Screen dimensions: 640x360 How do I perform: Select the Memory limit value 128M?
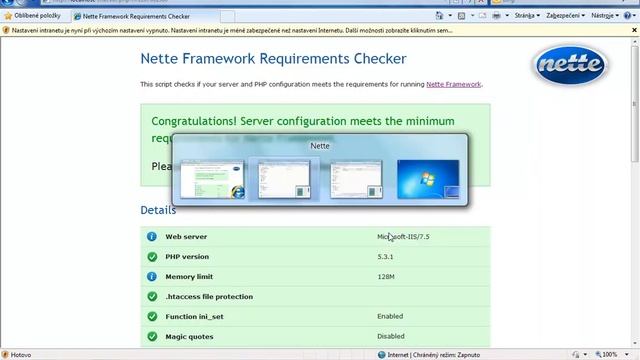pos(386,277)
